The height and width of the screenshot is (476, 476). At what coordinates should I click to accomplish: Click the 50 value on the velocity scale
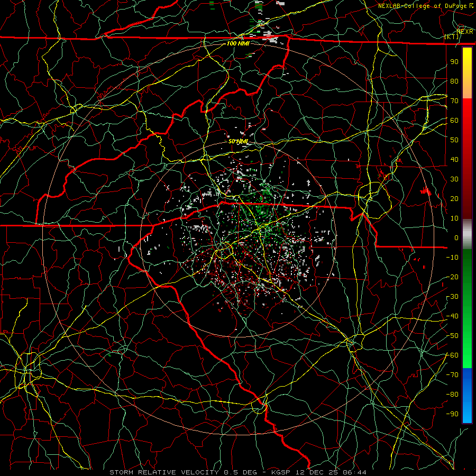coord(454,140)
